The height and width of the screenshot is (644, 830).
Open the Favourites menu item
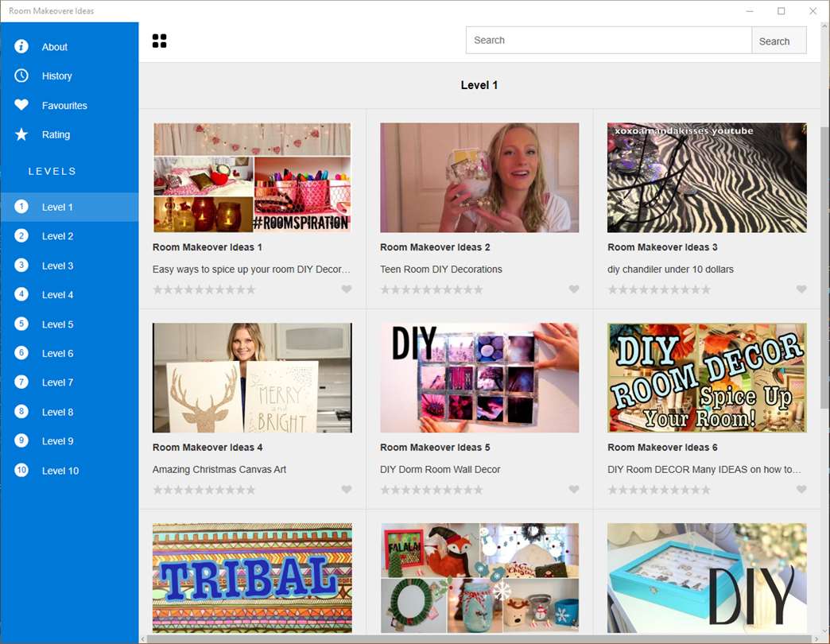69,105
